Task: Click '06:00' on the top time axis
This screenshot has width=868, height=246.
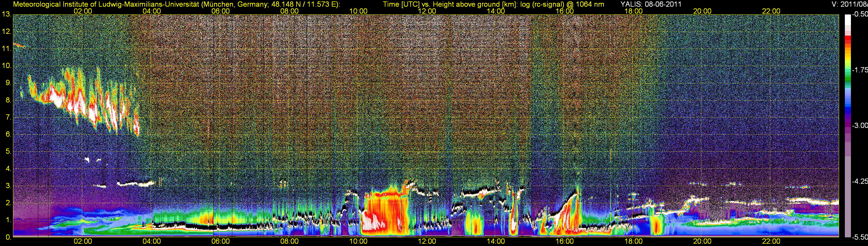Action: pyautogui.click(x=221, y=11)
